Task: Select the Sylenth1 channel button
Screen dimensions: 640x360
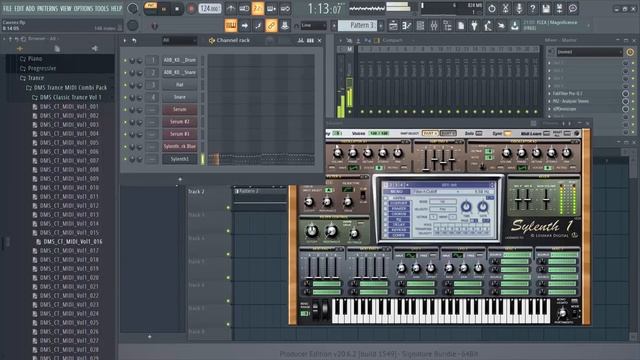Action: pos(180,159)
